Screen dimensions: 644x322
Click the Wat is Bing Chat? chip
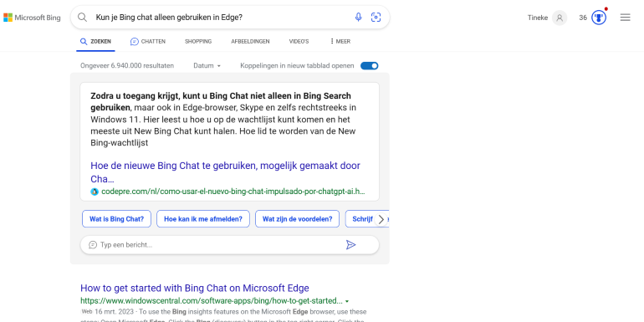[x=116, y=219]
